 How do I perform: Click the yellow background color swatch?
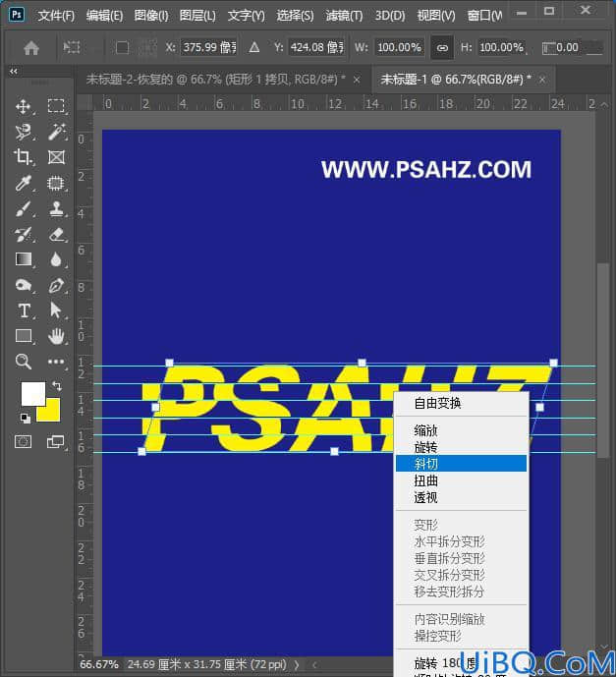click(x=51, y=413)
